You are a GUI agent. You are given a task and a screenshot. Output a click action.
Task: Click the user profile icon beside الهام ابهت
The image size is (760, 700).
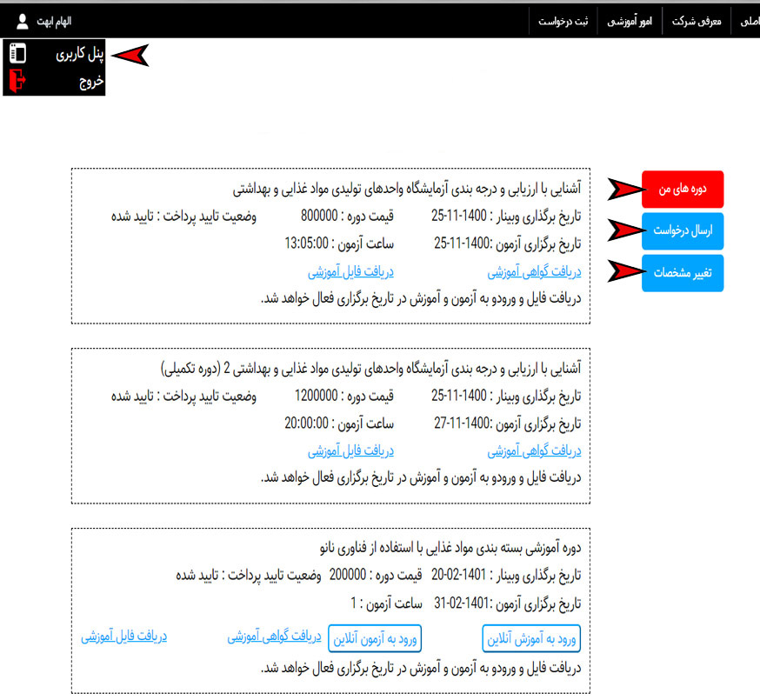pyautogui.click(x=23, y=22)
